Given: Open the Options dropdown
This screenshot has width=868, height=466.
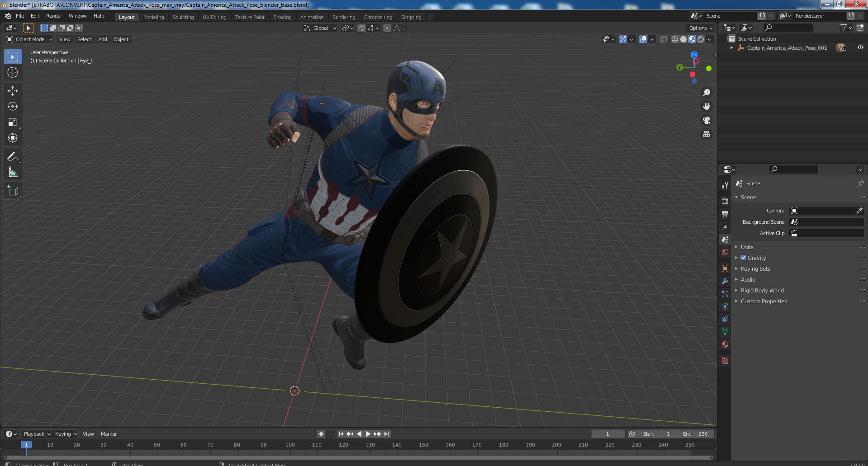Looking at the screenshot, I should (x=701, y=28).
